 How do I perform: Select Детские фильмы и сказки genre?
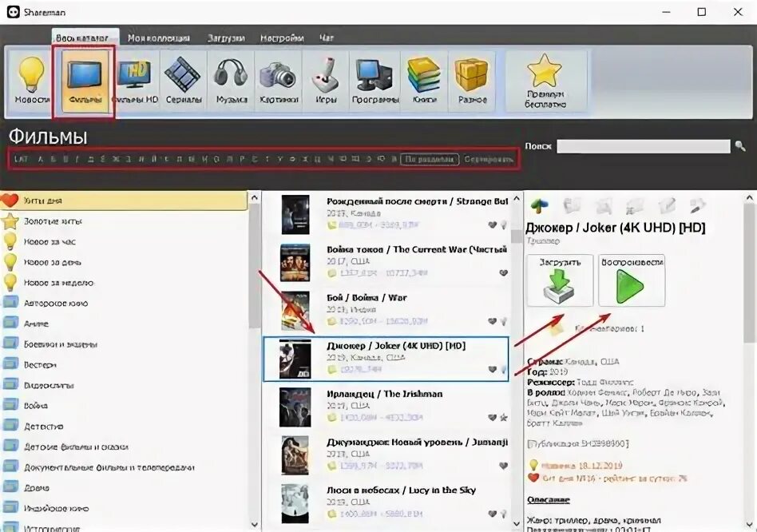[77, 447]
